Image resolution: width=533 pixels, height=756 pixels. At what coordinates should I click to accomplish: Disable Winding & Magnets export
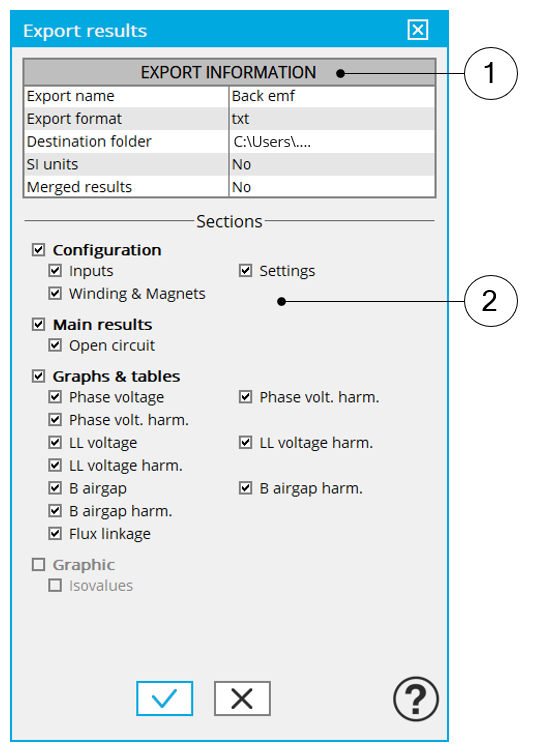point(55,293)
